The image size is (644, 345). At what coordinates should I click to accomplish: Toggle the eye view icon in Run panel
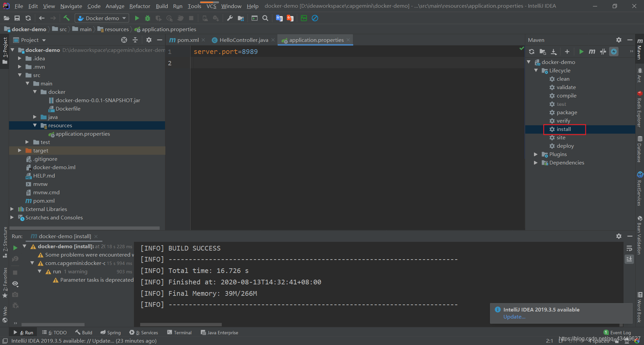point(15,284)
